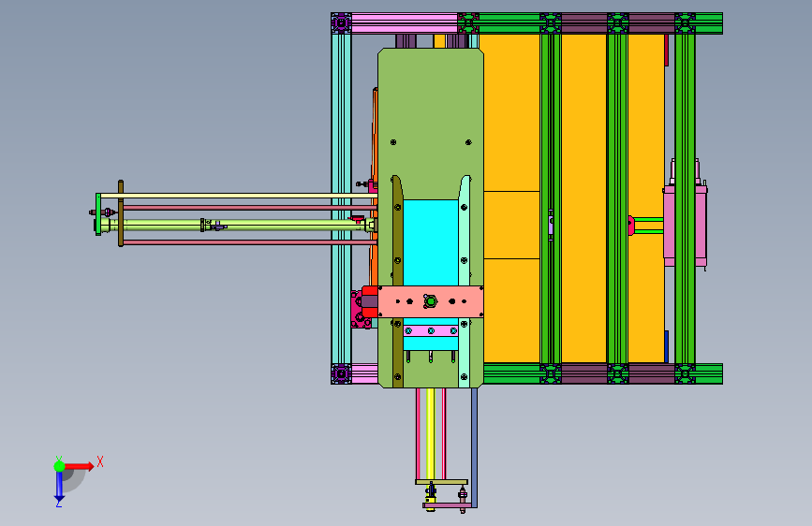Image resolution: width=812 pixels, height=526 pixels.
Task: Select the green Y axis dot on triad
Action: pos(59,466)
